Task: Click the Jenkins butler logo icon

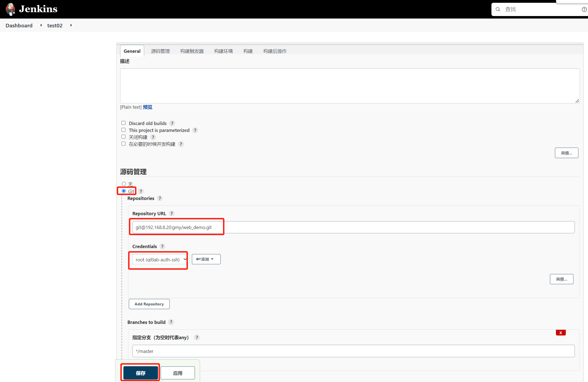Action: (11, 9)
